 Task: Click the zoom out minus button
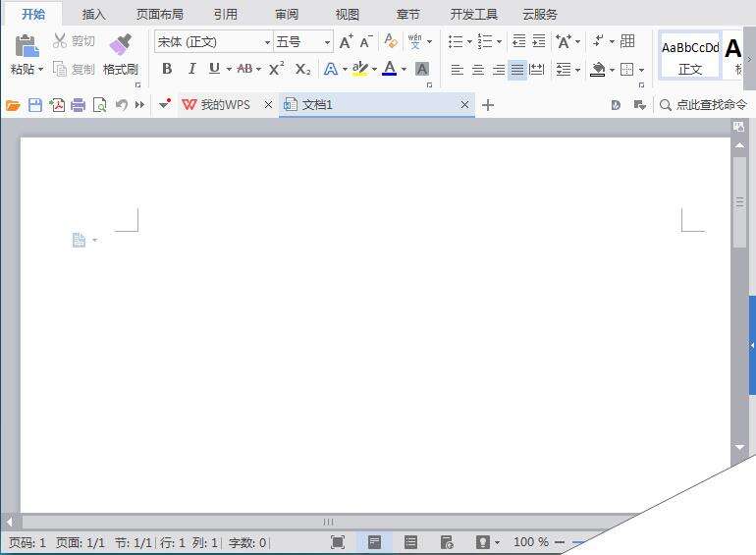560,542
